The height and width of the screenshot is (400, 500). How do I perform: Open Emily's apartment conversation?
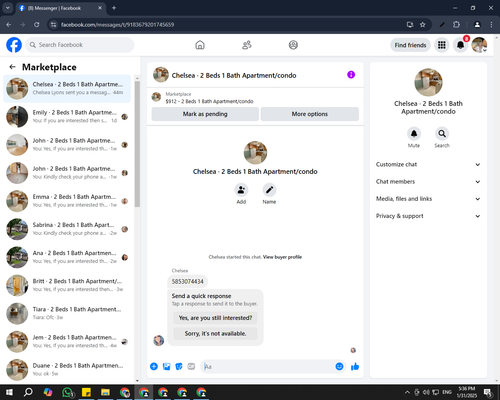[x=67, y=117]
